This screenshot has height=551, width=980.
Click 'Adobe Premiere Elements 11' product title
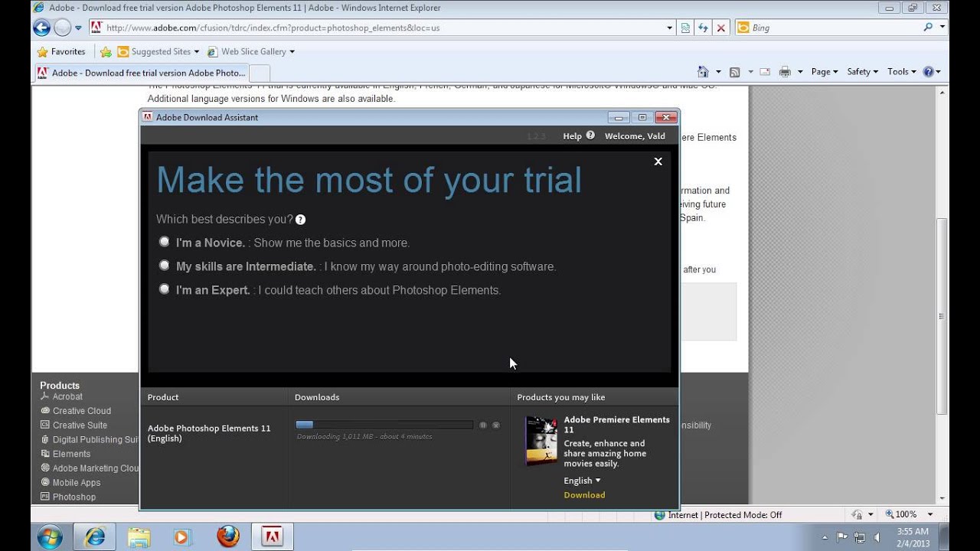[616, 425]
